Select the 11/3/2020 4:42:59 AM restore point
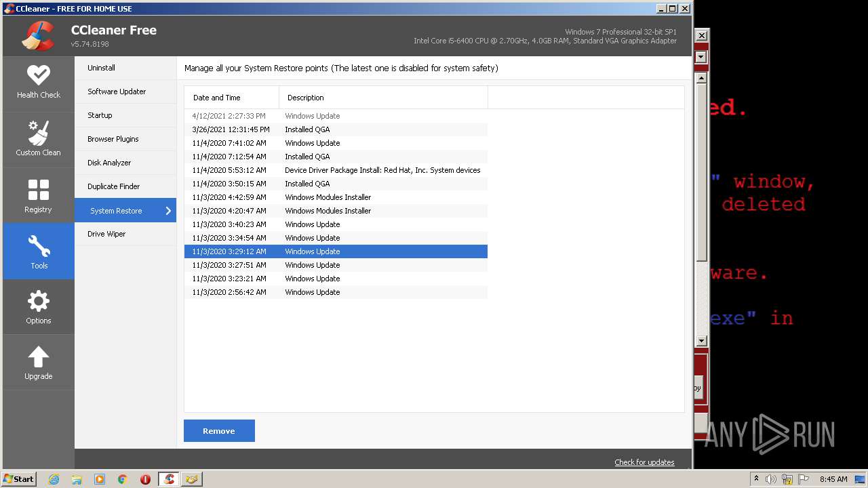 click(x=336, y=197)
